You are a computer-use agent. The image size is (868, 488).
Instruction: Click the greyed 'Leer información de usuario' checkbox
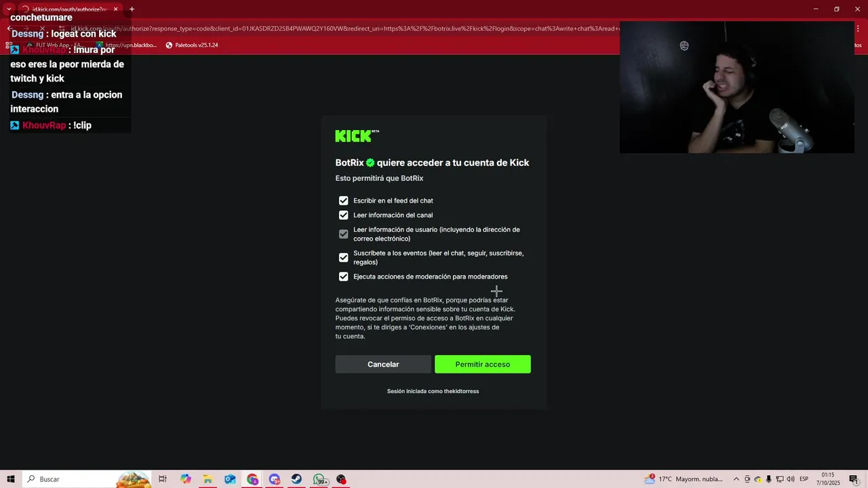click(x=343, y=234)
